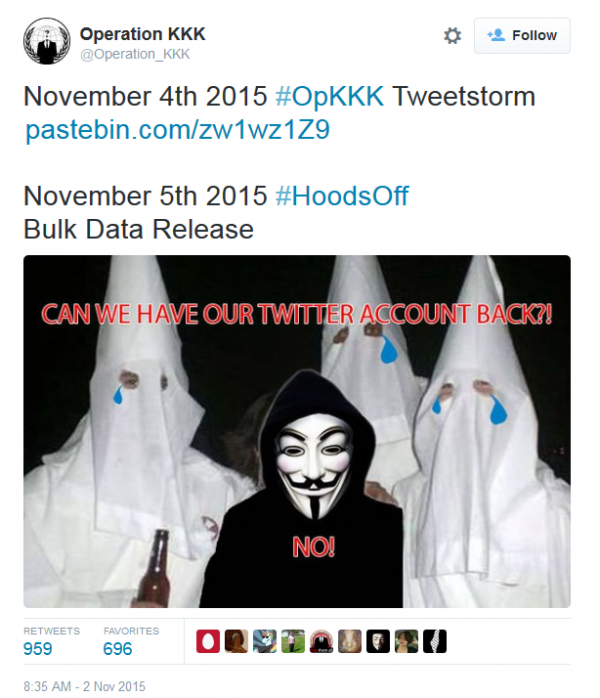
Task: Click the red egg avatar icon
Action: pos(208,641)
